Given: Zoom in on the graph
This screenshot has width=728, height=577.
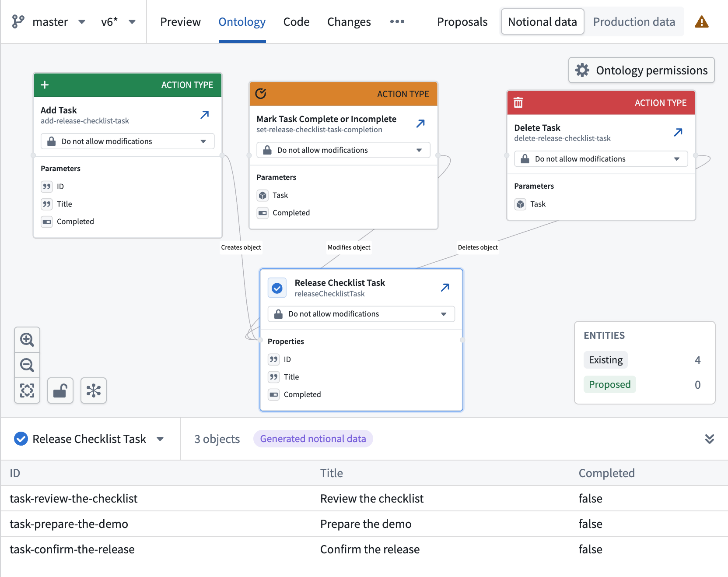Looking at the screenshot, I should click(x=27, y=339).
